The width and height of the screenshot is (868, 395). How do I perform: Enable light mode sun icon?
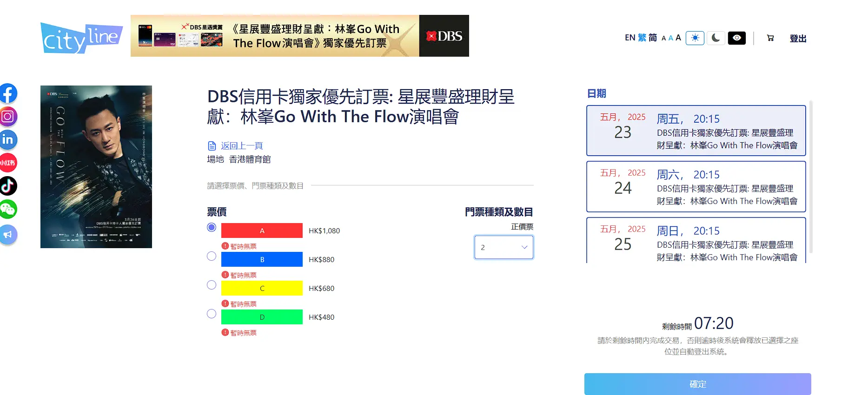click(695, 38)
